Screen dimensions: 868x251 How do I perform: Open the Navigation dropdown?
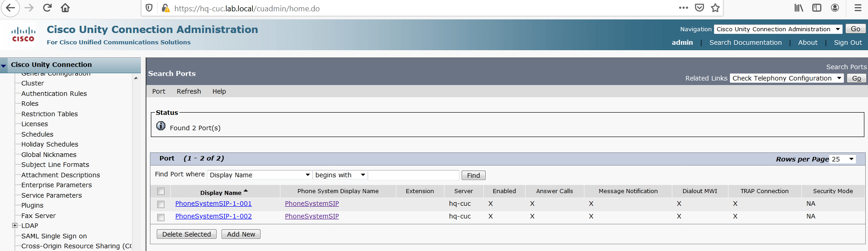(x=778, y=29)
